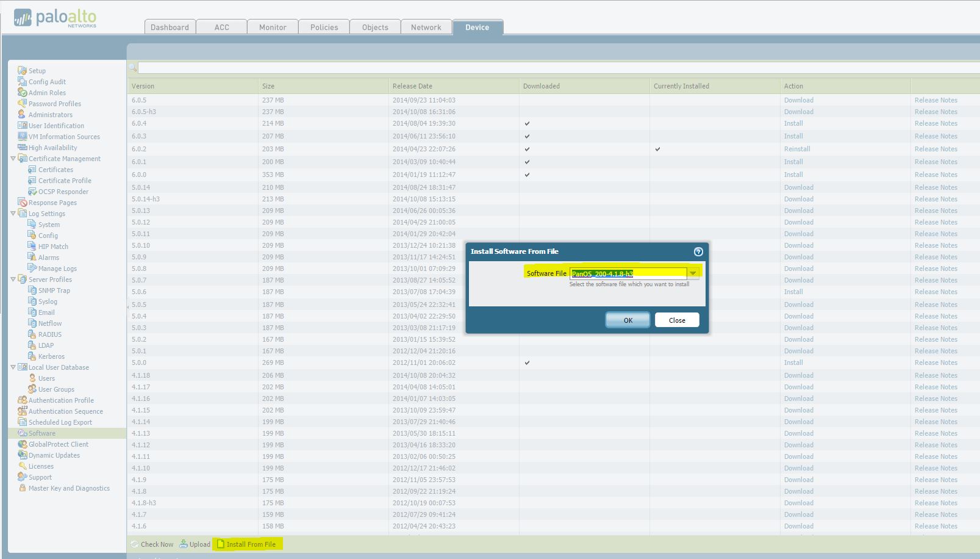Open the Email server profile icon

[x=32, y=312]
